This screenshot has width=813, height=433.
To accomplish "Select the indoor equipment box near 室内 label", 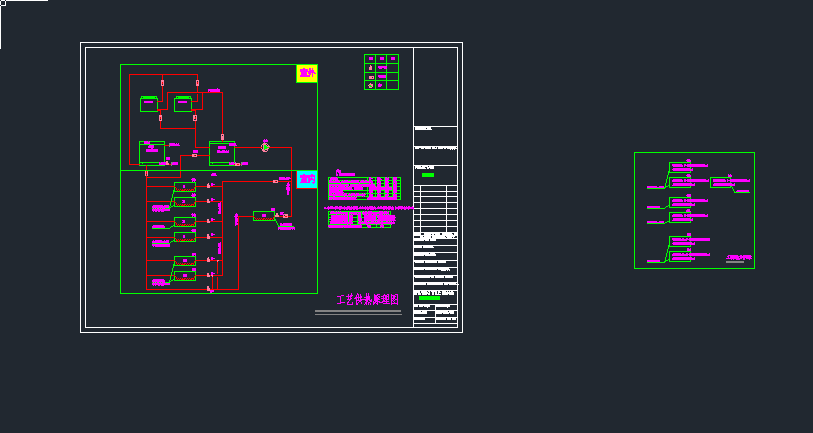I will coord(263,215).
